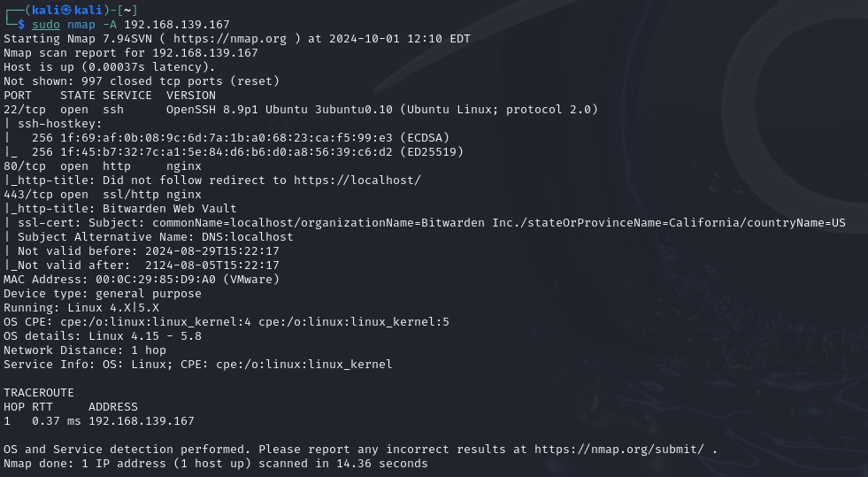Click the nmap command in prompt

point(81,25)
